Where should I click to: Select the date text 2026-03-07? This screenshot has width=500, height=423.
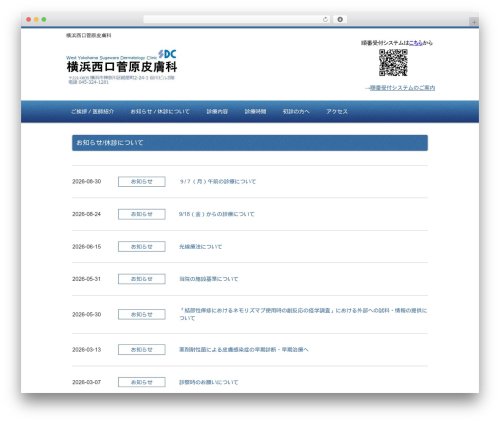click(x=87, y=382)
